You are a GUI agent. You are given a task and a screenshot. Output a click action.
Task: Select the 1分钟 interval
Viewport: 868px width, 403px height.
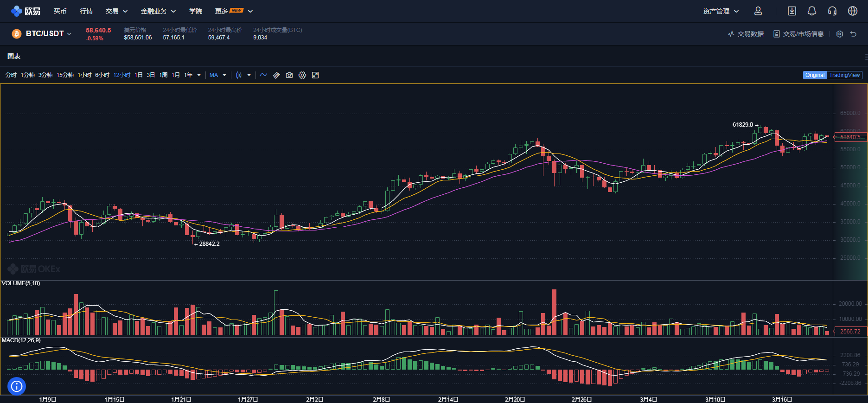pos(28,75)
